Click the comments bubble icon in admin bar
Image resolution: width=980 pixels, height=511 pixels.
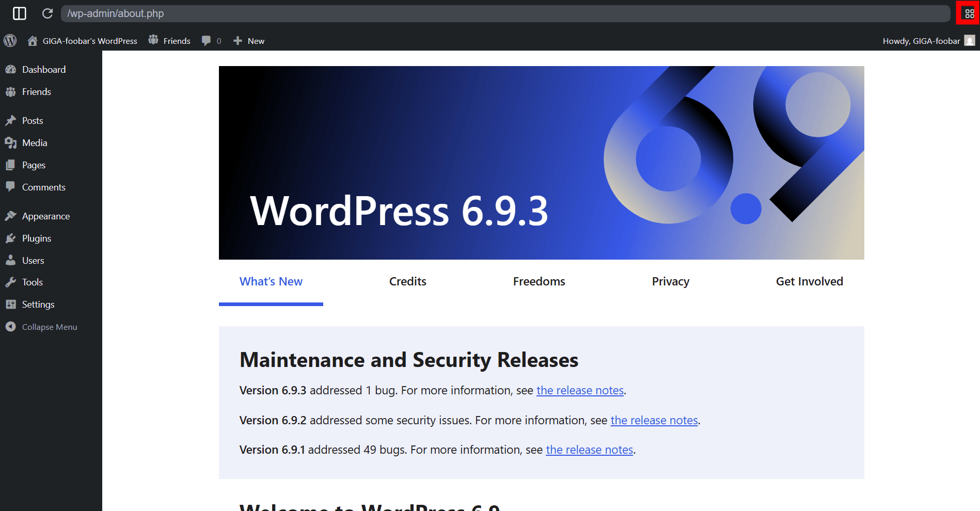pyautogui.click(x=207, y=41)
